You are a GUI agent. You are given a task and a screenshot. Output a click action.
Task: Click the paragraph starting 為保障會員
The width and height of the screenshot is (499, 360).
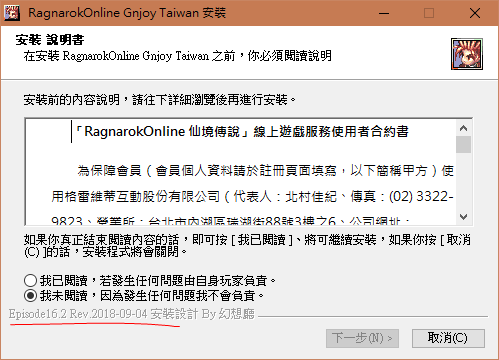pyautogui.click(x=265, y=171)
